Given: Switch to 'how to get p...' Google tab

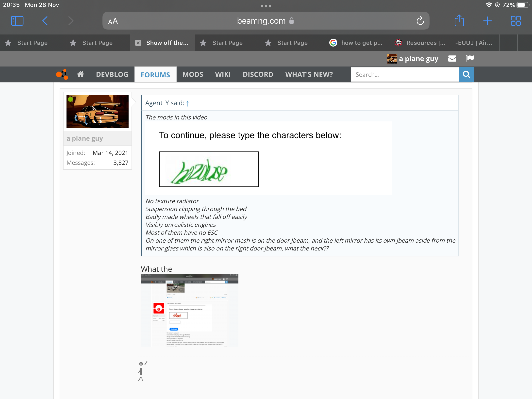Looking at the screenshot, I should point(358,43).
